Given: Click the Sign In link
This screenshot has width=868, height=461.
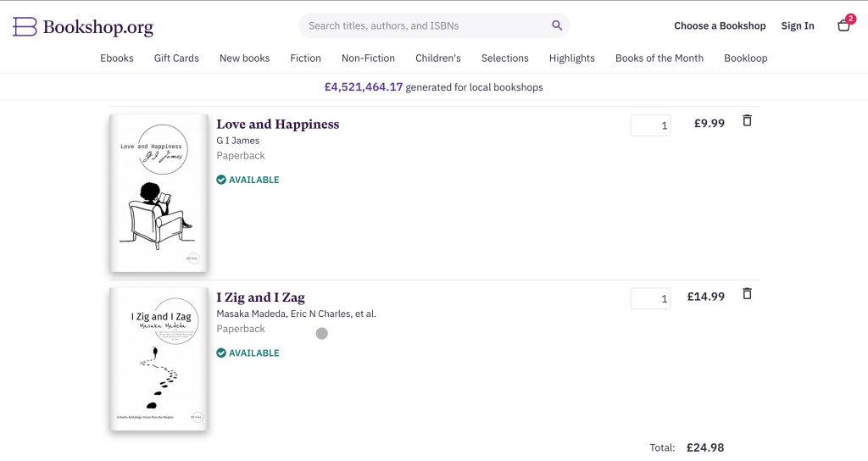Looking at the screenshot, I should point(798,26).
